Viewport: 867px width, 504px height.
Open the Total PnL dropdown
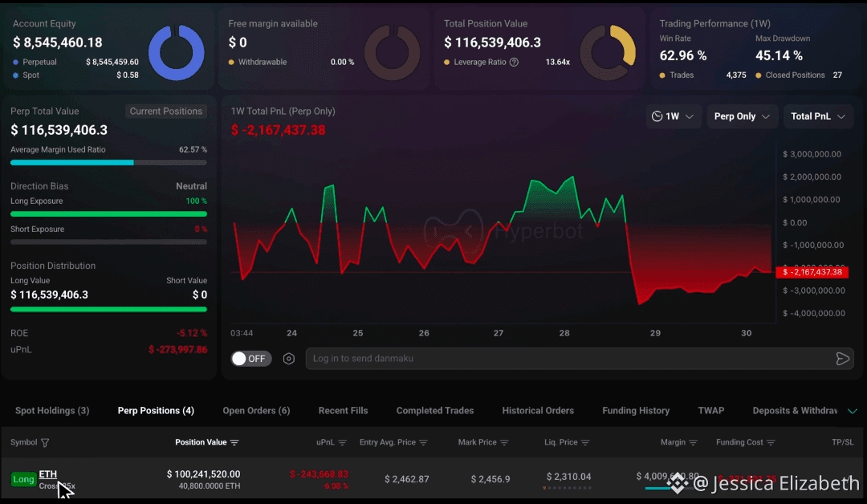818,116
